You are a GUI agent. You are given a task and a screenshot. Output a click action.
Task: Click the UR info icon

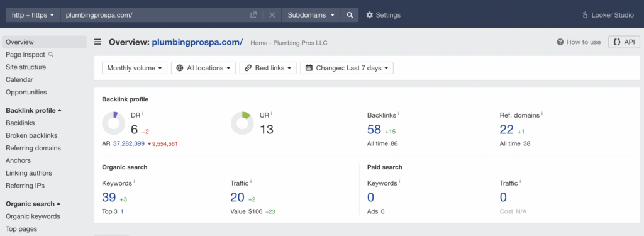272,113
